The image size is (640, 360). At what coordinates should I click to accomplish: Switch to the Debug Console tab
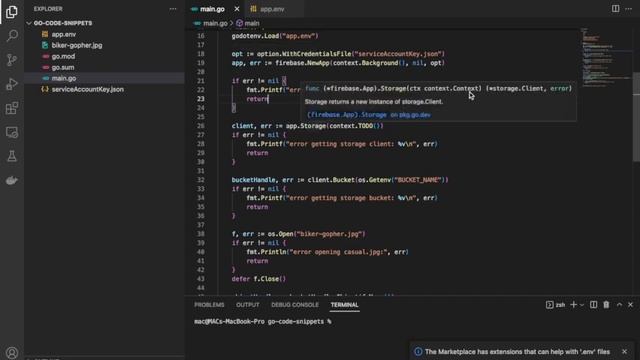295,305
